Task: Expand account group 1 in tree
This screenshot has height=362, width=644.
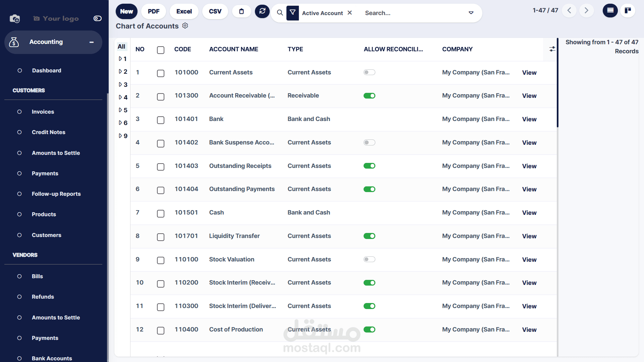Action: tap(120, 59)
